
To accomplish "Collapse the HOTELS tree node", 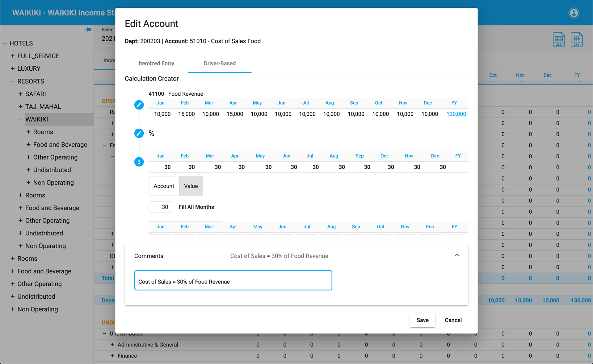I will point(5,43).
